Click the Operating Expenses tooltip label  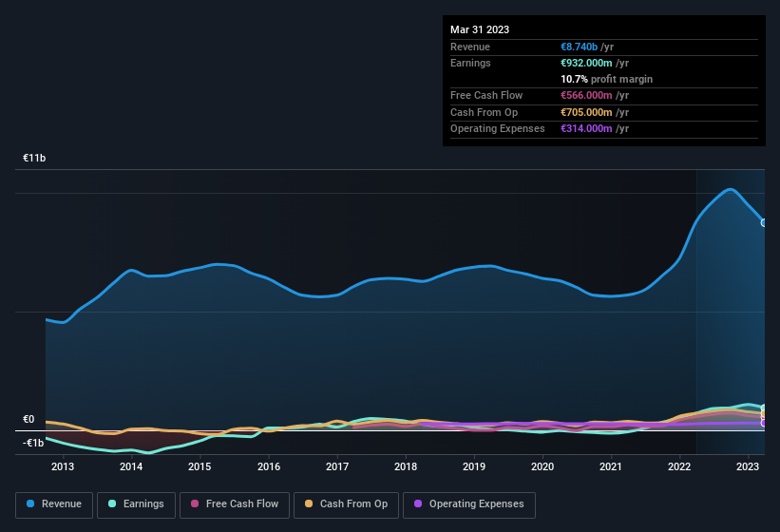[x=498, y=129]
